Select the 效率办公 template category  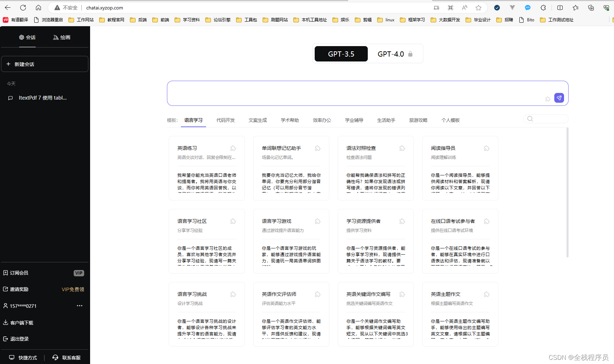point(322,120)
